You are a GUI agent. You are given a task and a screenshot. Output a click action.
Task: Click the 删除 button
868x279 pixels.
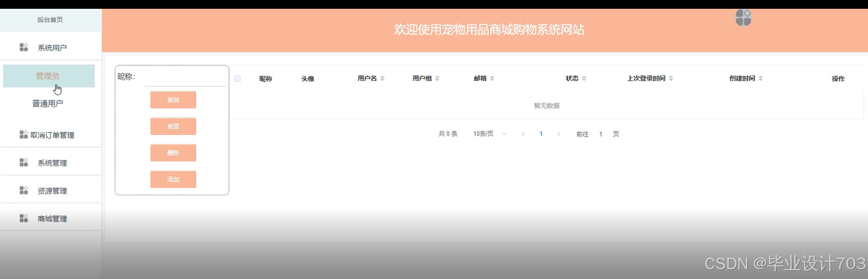[173, 153]
